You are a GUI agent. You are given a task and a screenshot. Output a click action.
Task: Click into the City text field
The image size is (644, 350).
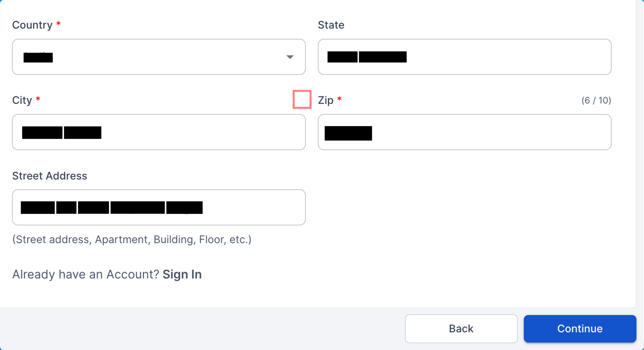coord(159,132)
